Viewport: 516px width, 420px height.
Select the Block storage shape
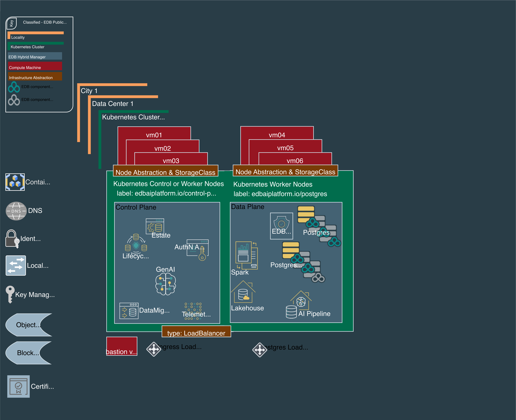point(29,353)
